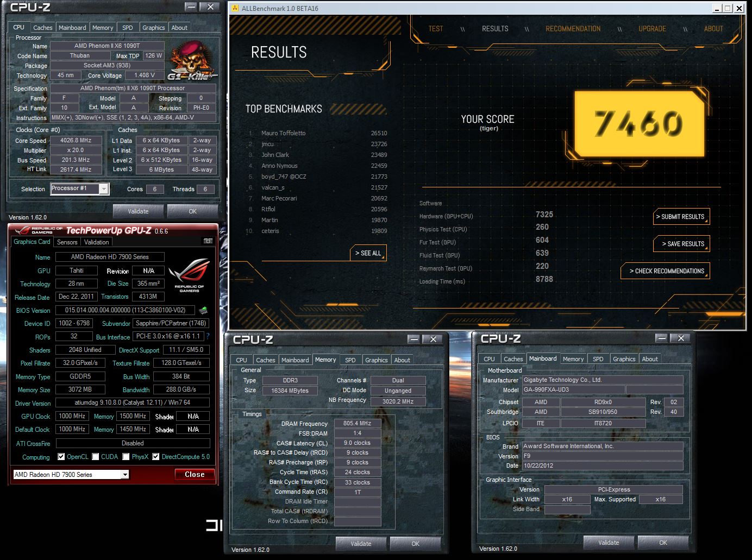This screenshot has width=752, height=560.
Task: Toggle the DirectCompute 5.0 checkbox
Action: [x=156, y=457]
